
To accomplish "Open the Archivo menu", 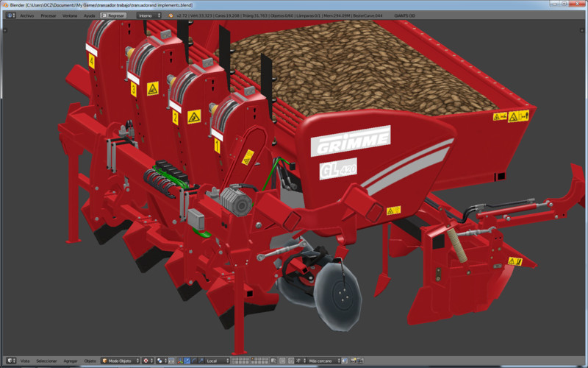I will coord(26,15).
